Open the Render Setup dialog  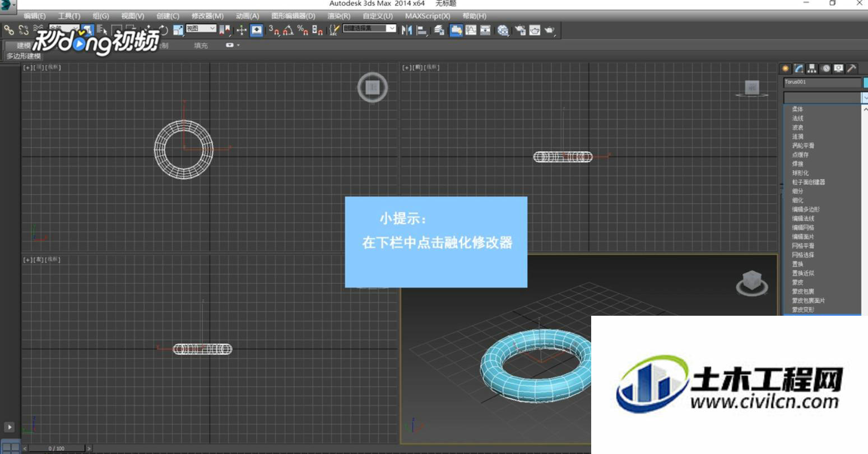(x=520, y=30)
